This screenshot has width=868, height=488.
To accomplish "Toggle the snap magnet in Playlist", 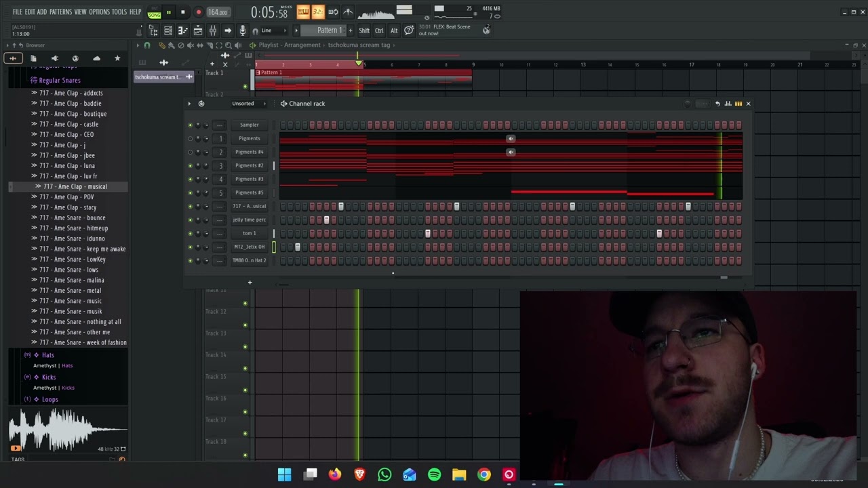I will [146, 45].
